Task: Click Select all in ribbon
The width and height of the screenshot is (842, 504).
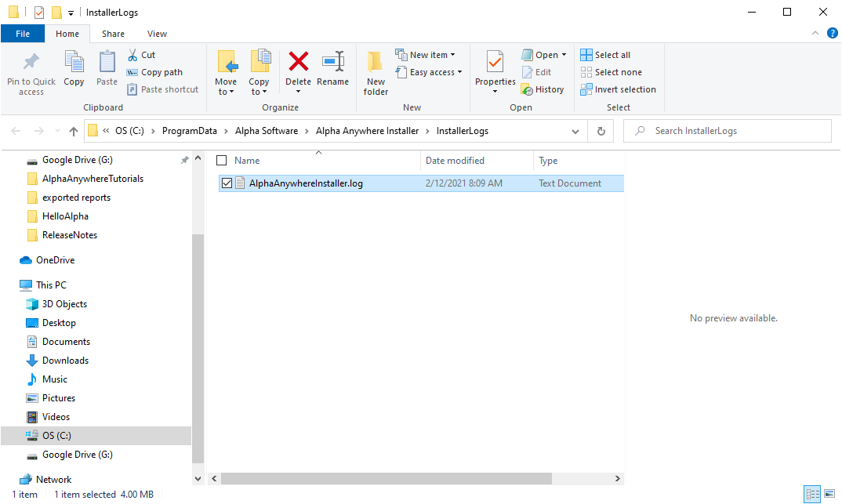Action: (x=605, y=55)
